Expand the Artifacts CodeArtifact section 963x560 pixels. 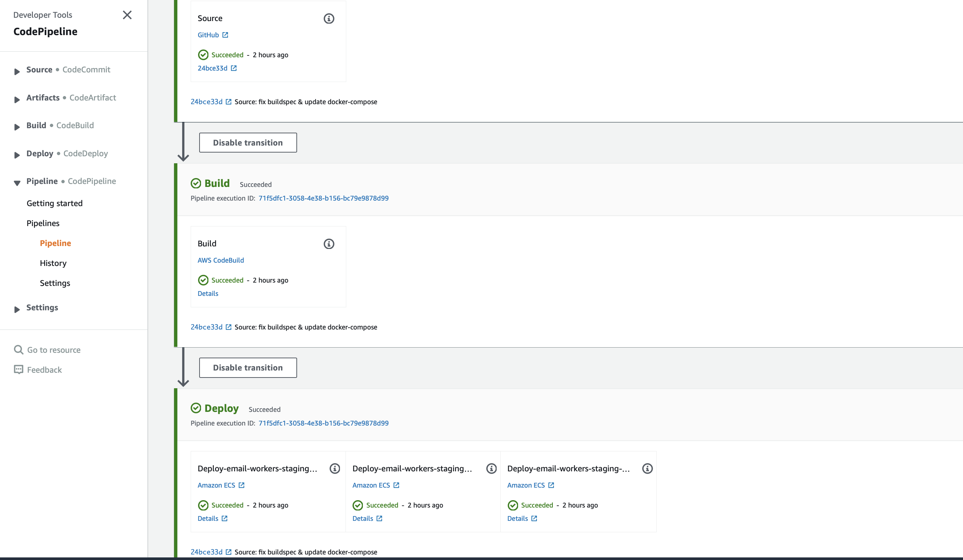(x=17, y=100)
